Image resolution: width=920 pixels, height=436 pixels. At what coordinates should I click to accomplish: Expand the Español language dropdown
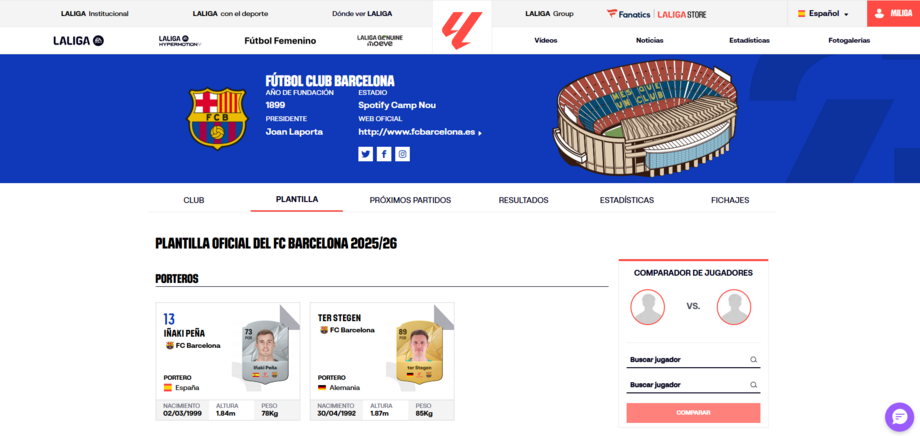(825, 14)
